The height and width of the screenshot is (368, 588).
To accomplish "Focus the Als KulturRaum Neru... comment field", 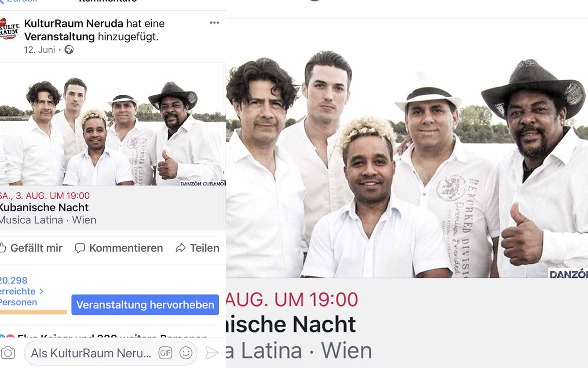I will point(91,353).
